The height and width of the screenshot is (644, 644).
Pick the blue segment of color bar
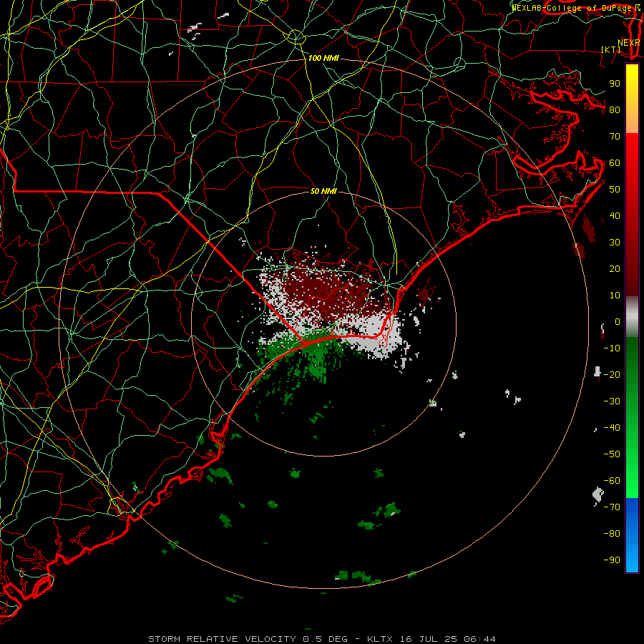632,535
